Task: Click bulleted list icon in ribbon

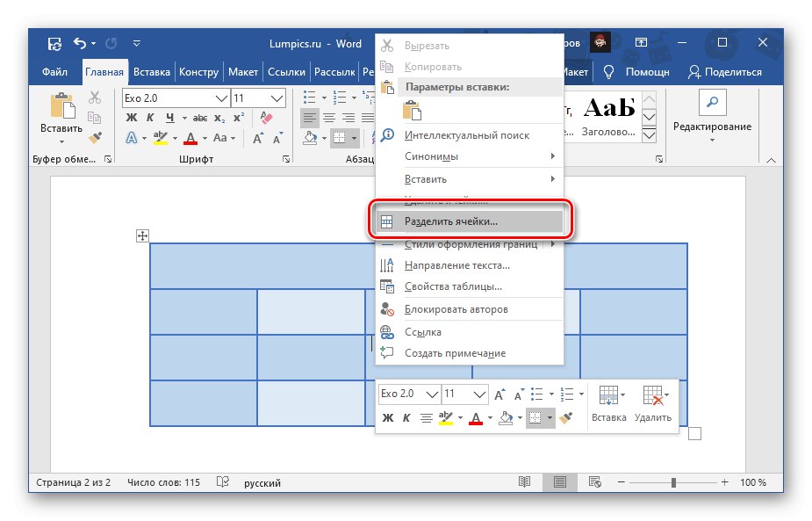Action: pyautogui.click(x=309, y=97)
